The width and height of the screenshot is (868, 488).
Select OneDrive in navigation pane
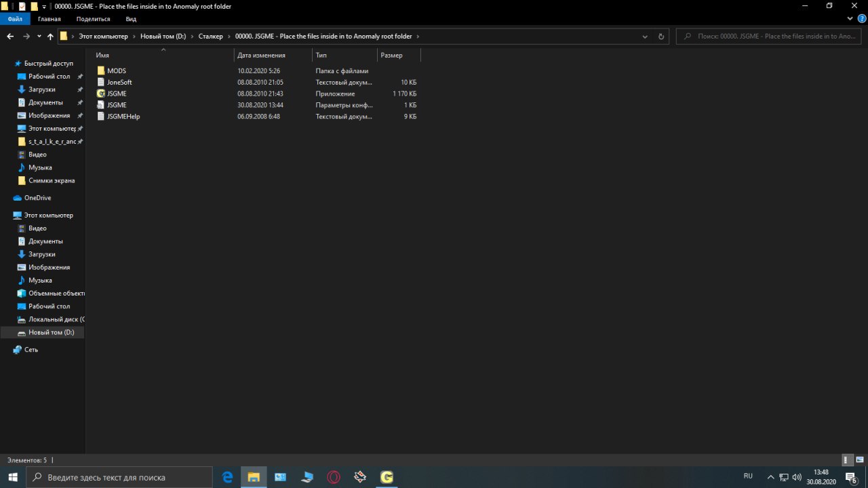(37, 198)
